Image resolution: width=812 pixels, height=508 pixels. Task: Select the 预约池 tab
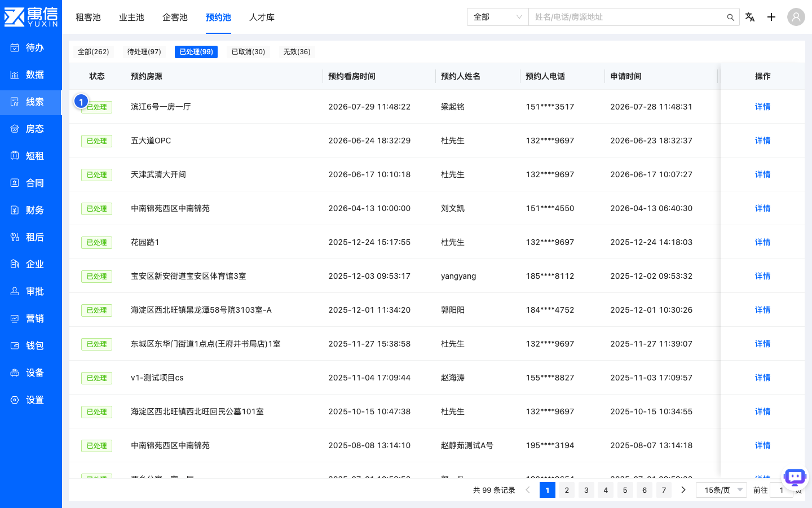point(218,17)
